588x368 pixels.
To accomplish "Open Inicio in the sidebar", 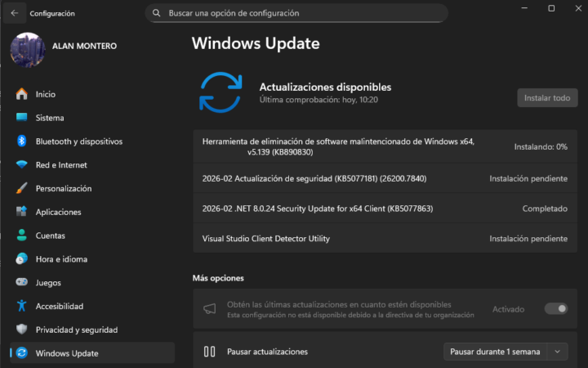I will pos(92,94).
